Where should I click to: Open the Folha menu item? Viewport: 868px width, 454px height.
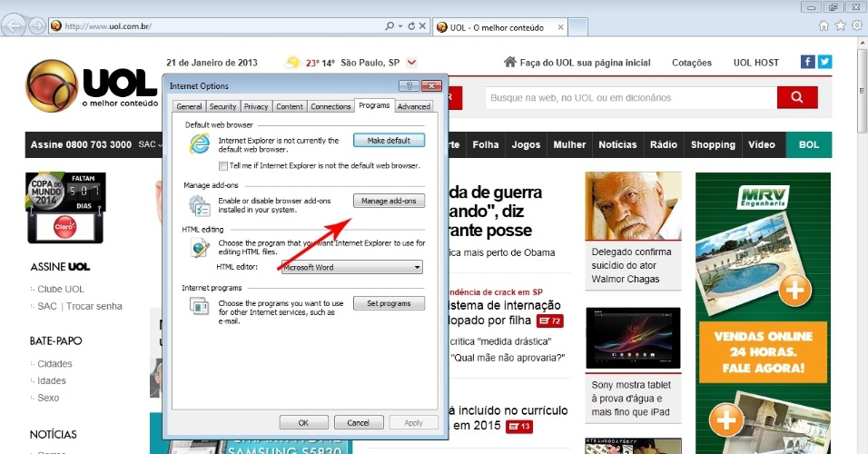(x=486, y=144)
